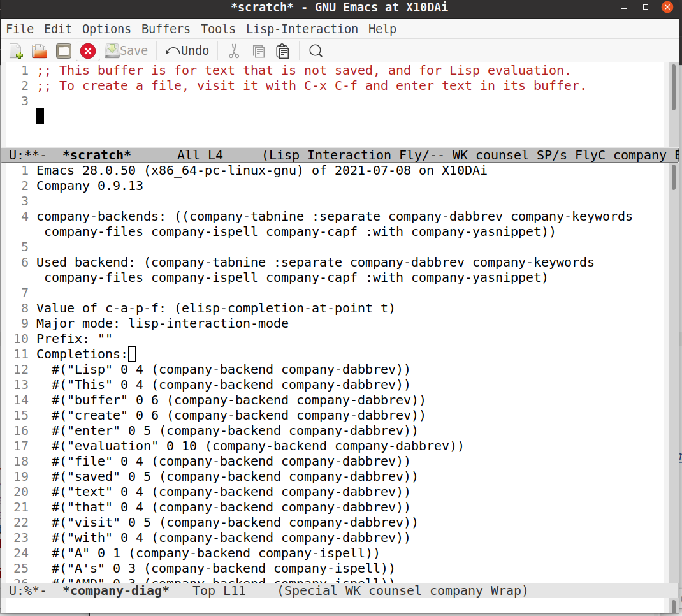Open a directory with the Dired toolbar icon

click(63, 51)
